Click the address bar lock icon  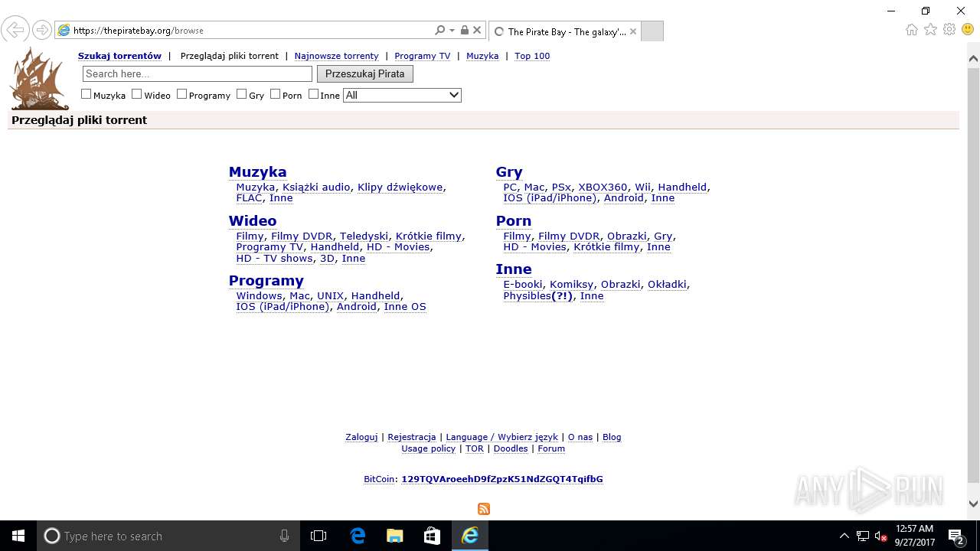point(464,31)
